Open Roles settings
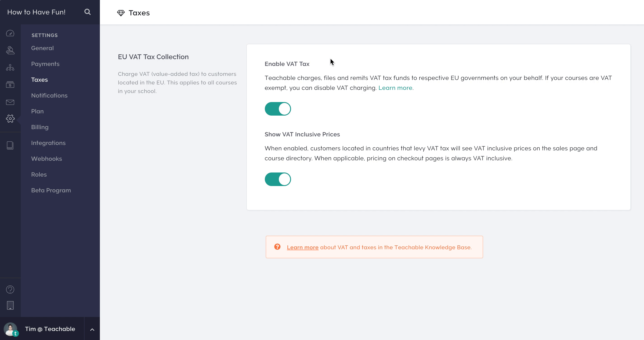Viewport: 644px width, 340px height. [x=39, y=174]
